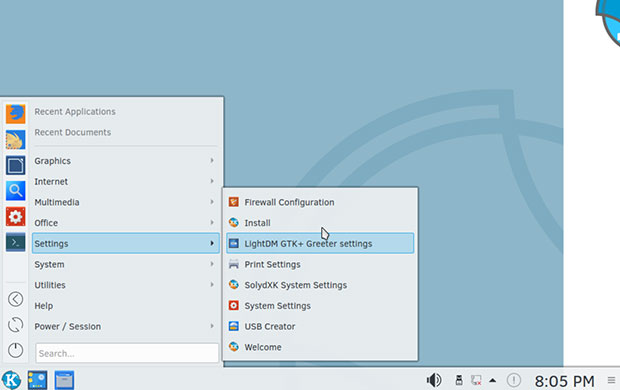Expand the Power / Session submenu arrow
This screenshot has width=620, height=390.
click(x=212, y=326)
